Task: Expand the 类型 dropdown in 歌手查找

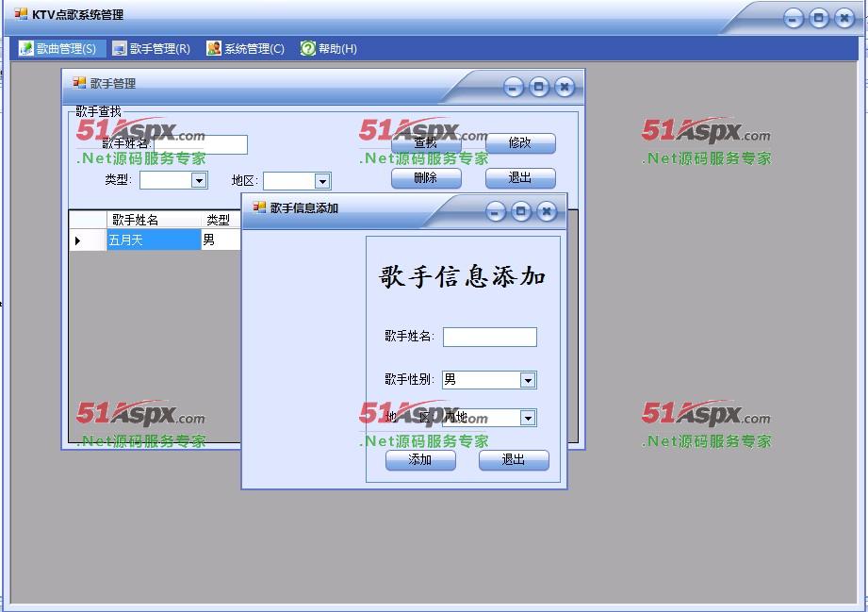Action: point(199,180)
